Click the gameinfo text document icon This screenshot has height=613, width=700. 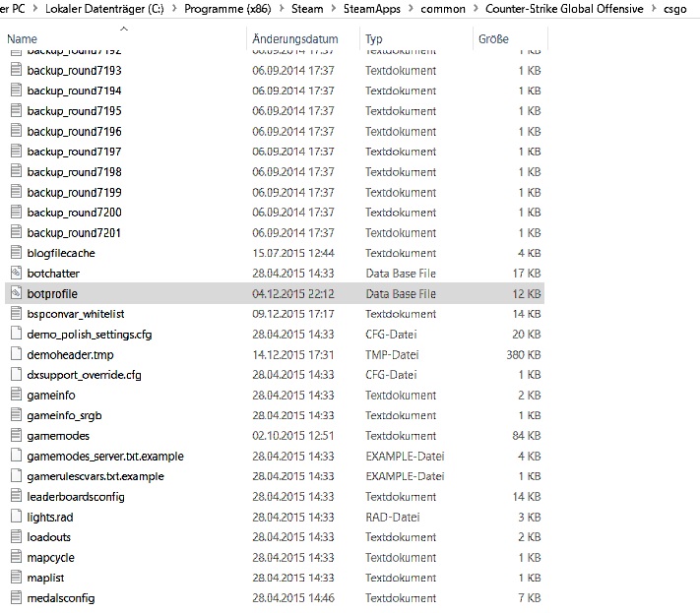click(16, 395)
